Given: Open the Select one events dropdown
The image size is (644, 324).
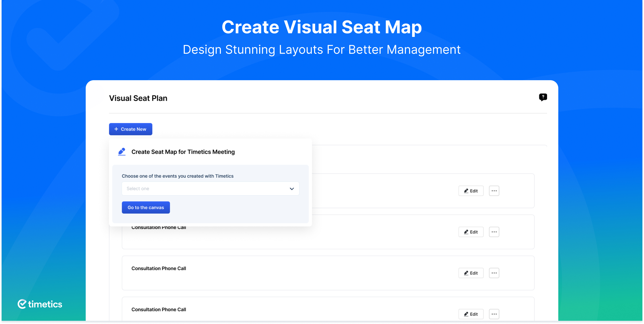Looking at the screenshot, I should (210, 188).
